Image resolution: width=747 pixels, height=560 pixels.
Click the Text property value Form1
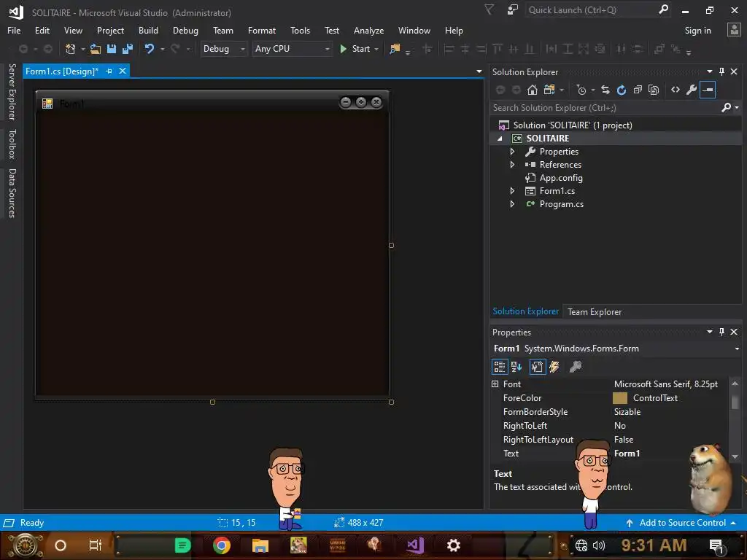[x=627, y=454]
